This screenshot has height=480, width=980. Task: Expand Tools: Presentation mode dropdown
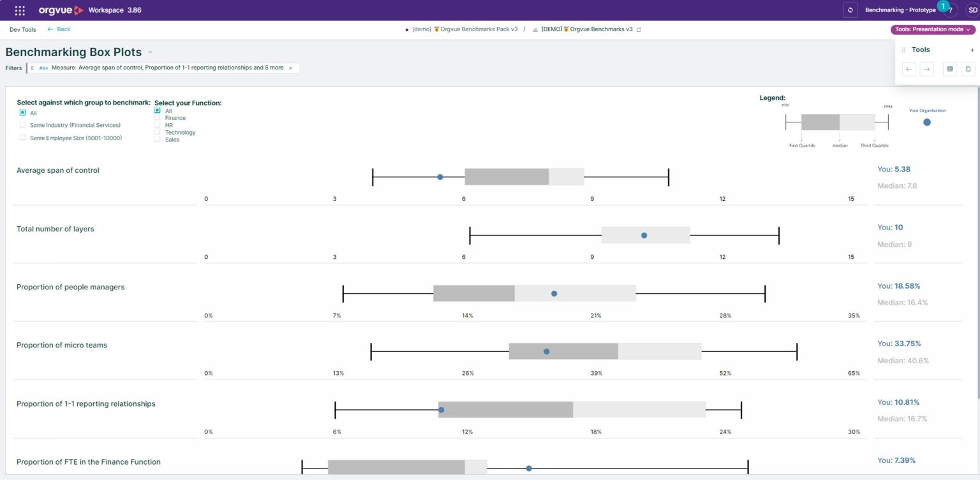(933, 29)
